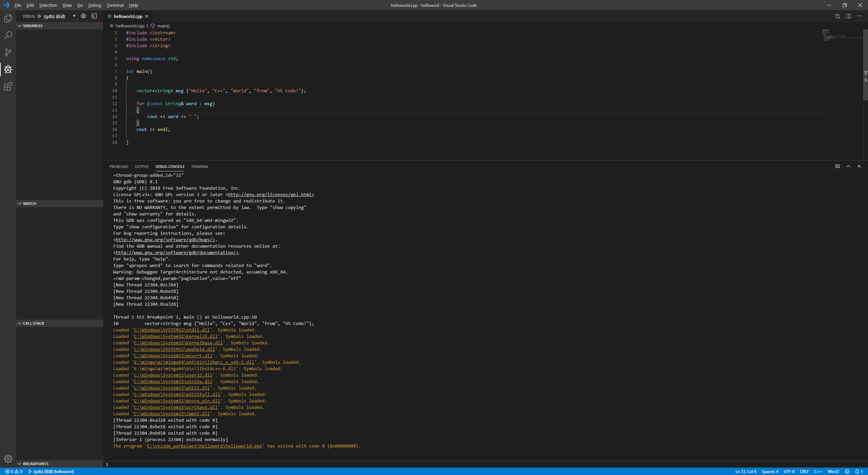Open the Extensions view
Viewport: 868px width, 475px height.
tap(8, 86)
